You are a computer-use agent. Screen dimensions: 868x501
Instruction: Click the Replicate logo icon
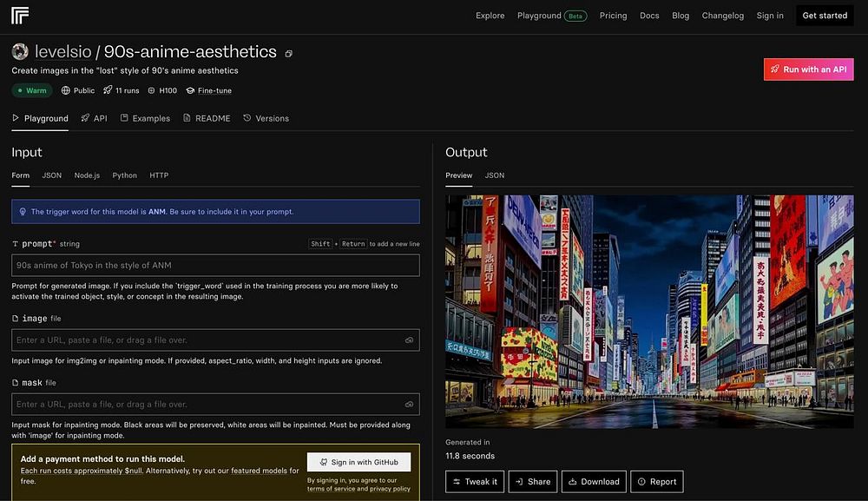click(x=20, y=16)
